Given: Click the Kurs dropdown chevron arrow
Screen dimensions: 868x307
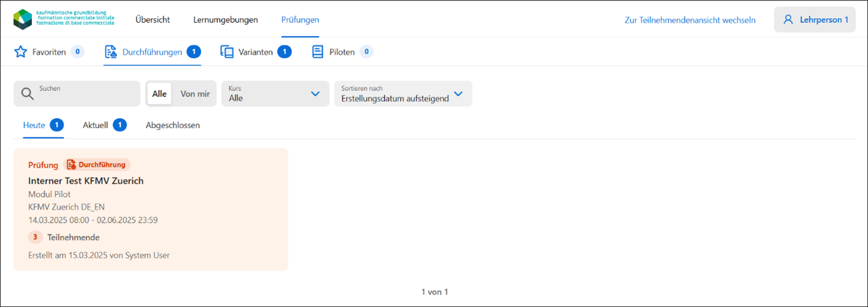Looking at the screenshot, I should pos(316,94).
